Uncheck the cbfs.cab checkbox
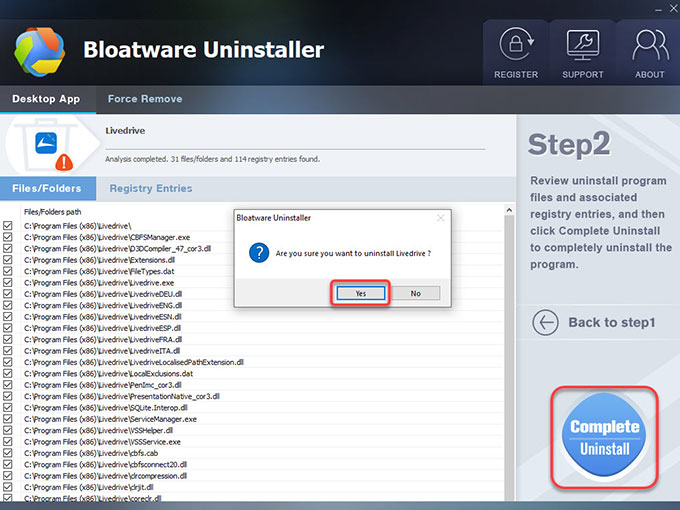This screenshot has height=510, width=680. [x=8, y=453]
